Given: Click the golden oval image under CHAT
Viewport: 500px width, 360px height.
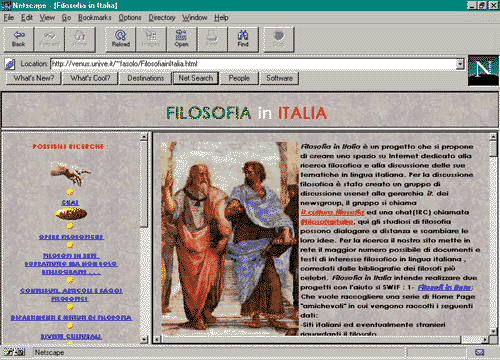Looking at the screenshot, I should click(71, 214).
